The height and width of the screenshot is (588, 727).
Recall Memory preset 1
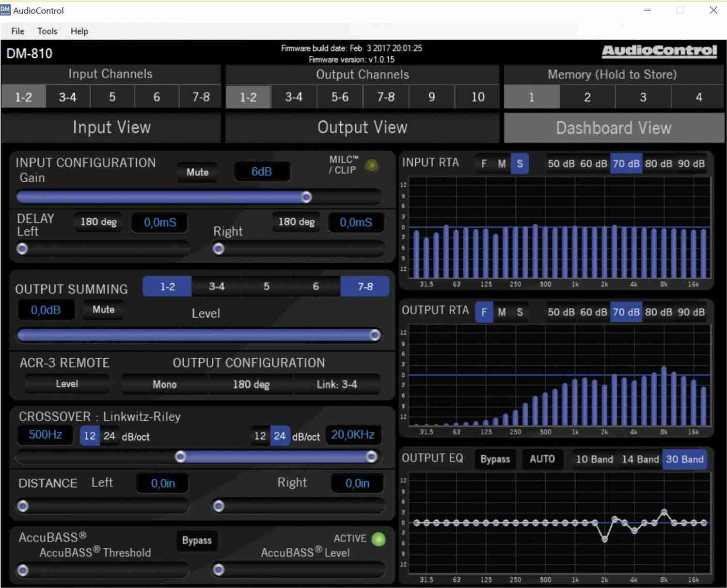tap(532, 97)
